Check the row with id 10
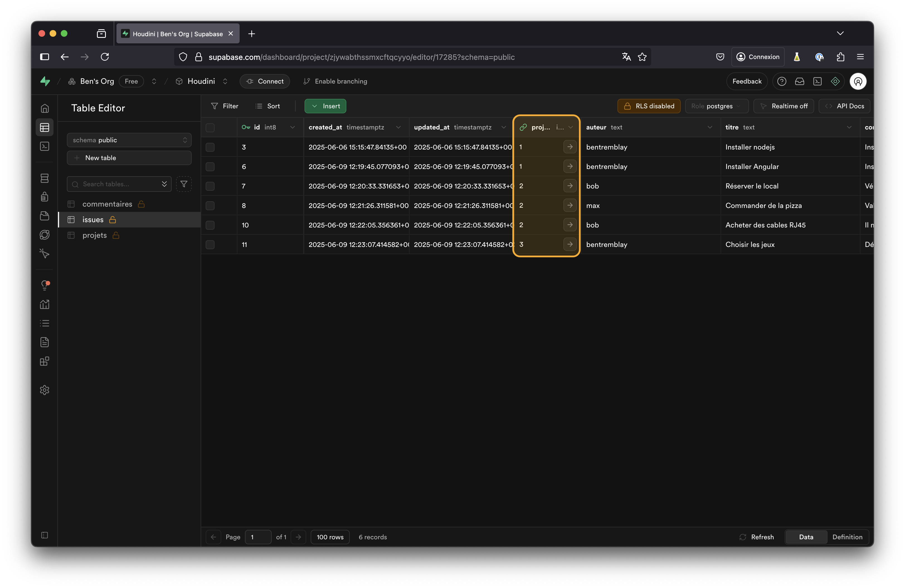The height and width of the screenshot is (588, 905). click(x=210, y=225)
